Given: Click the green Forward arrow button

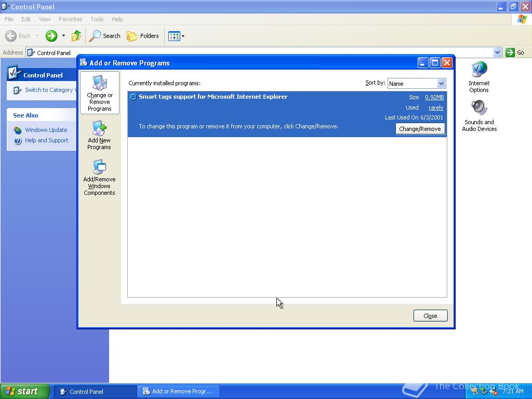Looking at the screenshot, I should (x=51, y=36).
